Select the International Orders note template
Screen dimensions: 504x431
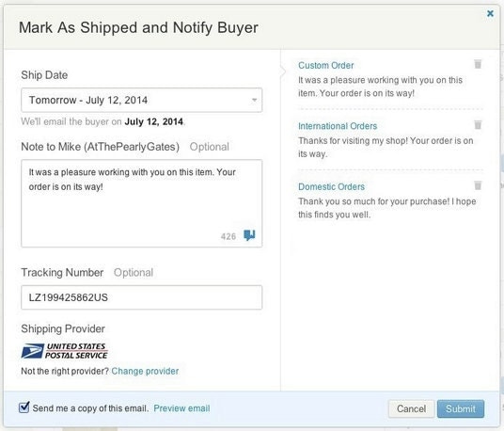(338, 126)
